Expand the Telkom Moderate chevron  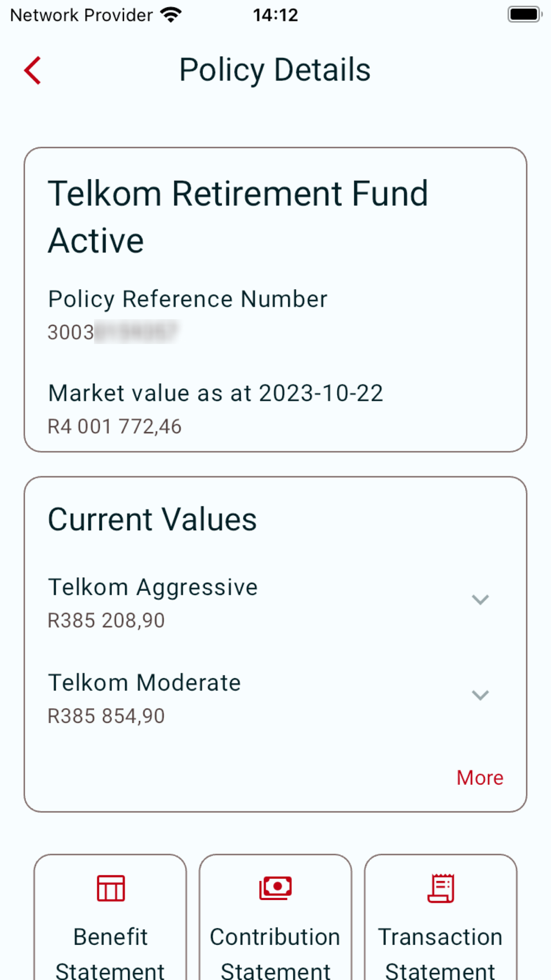[480, 695]
